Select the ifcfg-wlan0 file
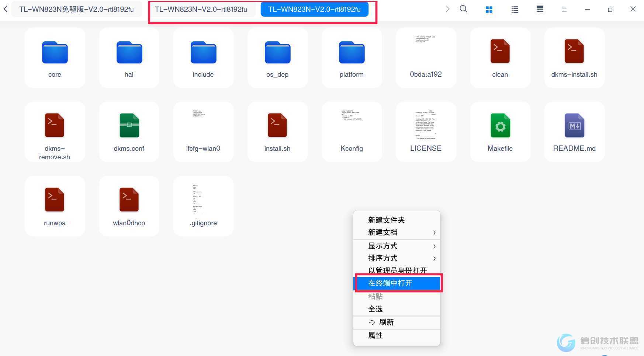The height and width of the screenshot is (356, 644). (x=203, y=132)
